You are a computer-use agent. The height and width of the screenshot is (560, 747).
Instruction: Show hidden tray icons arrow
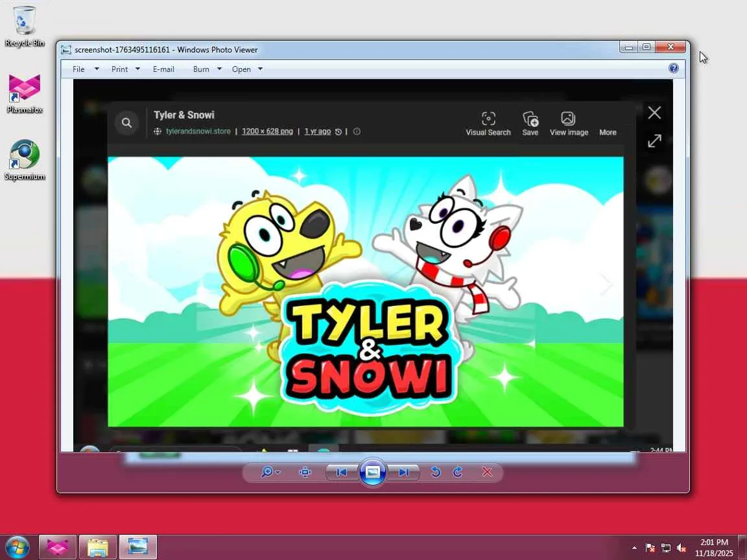pos(634,548)
